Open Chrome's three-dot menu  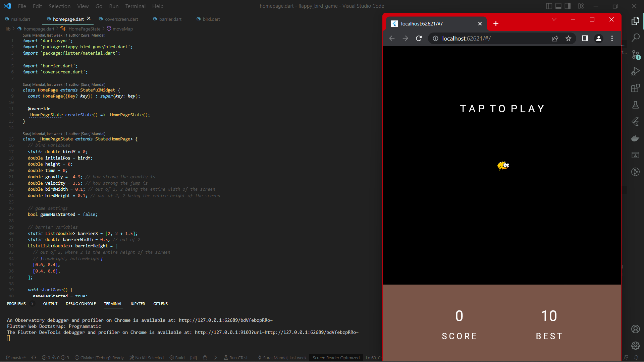pos(612,38)
